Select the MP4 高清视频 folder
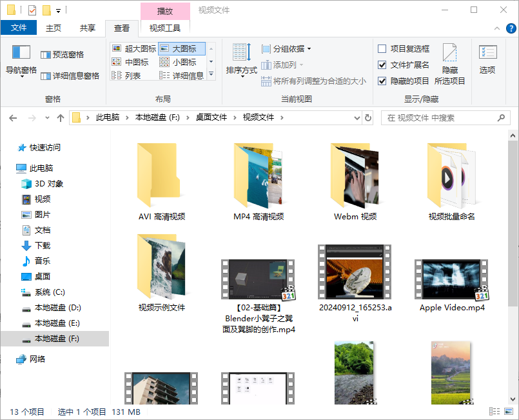Image resolution: width=519 pixels, height=420 pixels. (259, 182)
